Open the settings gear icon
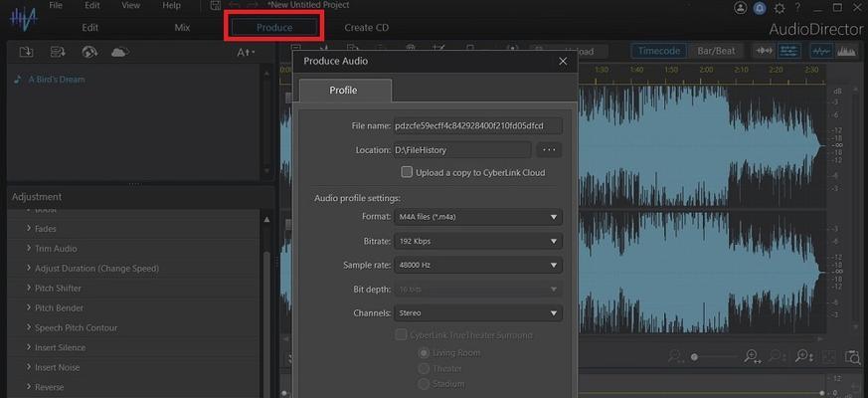Viewport: 868px width, 398px height. [780, 8]
